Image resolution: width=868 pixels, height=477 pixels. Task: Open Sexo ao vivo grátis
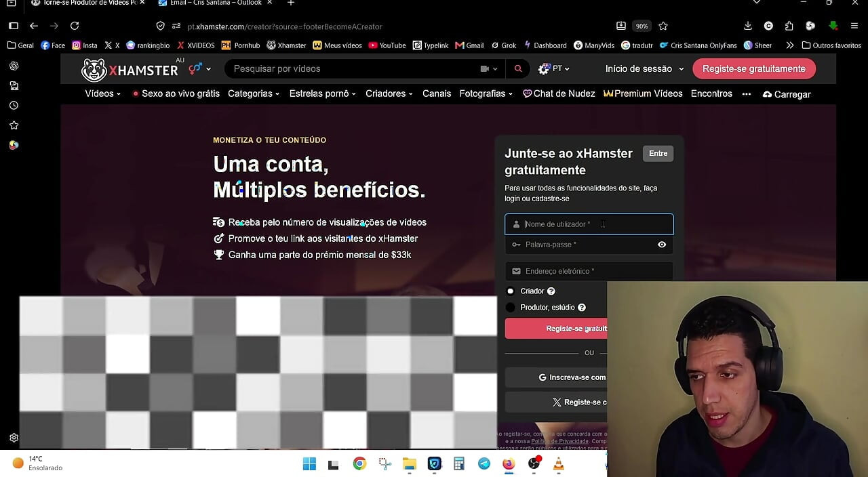(176, 94)
